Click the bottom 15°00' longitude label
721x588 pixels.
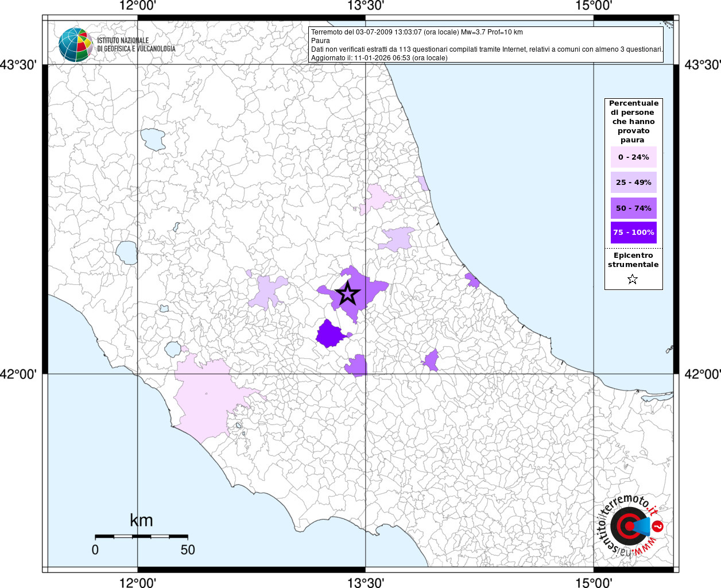pyautogui.click(x=594, y=582)
